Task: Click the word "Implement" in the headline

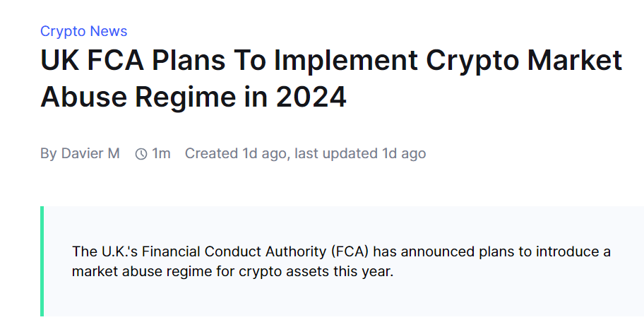Action: (346, 61)
